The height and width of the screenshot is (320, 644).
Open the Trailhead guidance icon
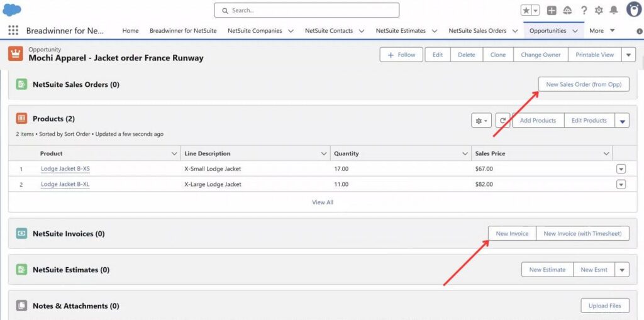[x=568, y=10]
